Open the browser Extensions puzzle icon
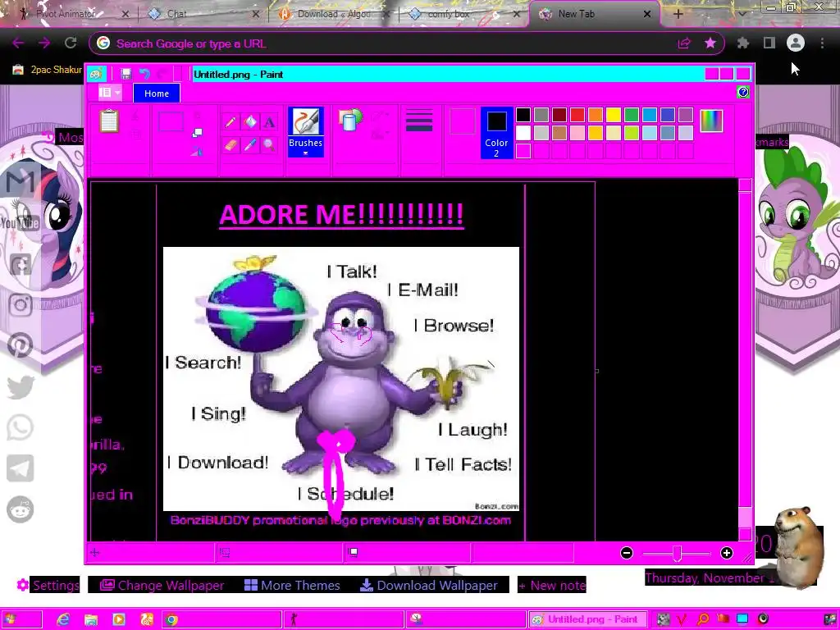840x630 pixels. point(743,43)
